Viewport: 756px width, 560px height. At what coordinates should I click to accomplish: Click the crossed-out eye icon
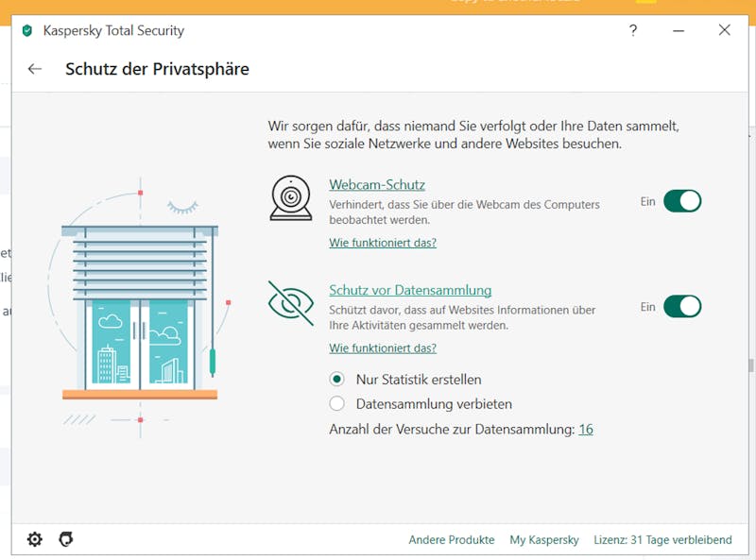[291, 303]
